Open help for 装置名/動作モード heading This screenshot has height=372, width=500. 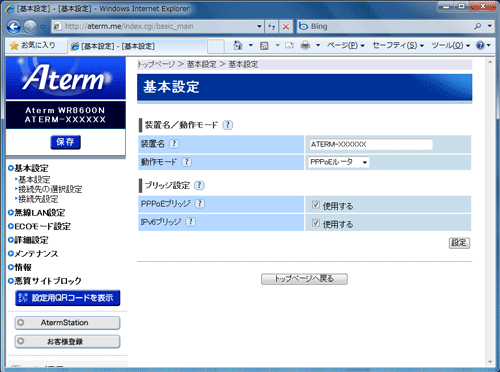point(228,125)
